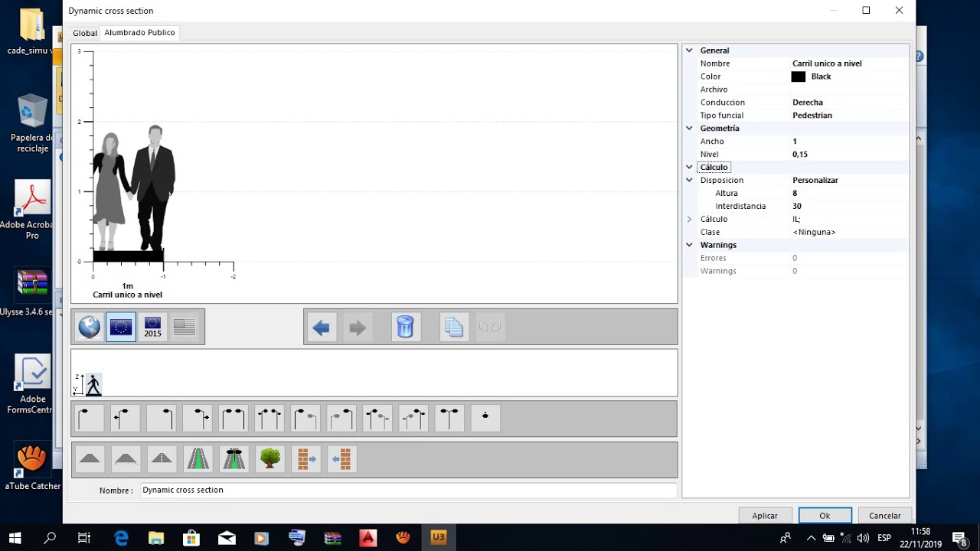Open the Adobe Acrobat Pro desktop shortcut
Viewport: 980px width, 551px height.
click(x=31, y=210)
